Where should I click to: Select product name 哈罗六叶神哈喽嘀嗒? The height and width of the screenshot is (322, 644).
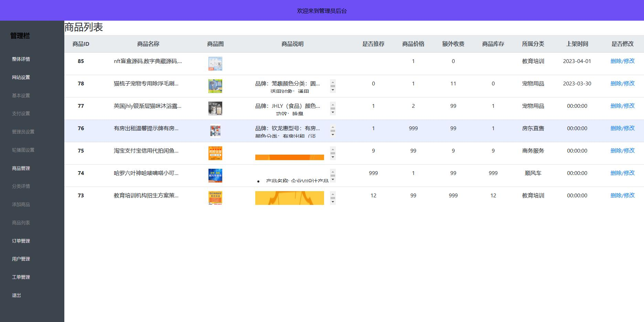pos(146,173)
